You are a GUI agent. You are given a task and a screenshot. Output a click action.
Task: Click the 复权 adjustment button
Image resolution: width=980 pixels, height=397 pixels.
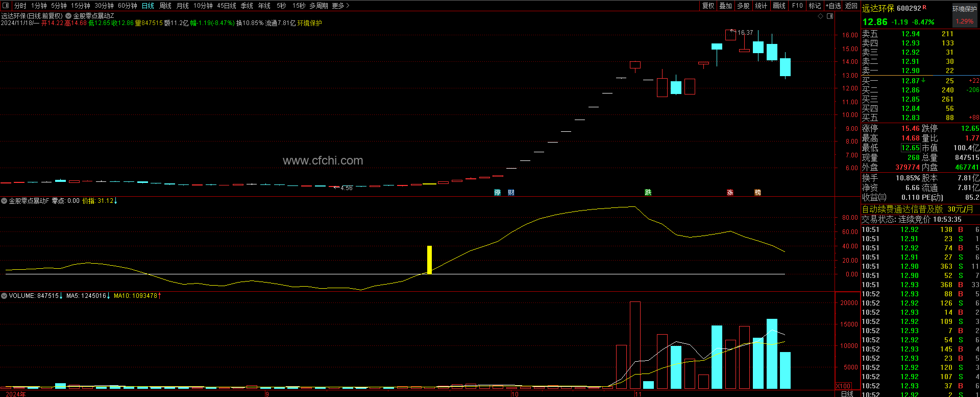click(x=708, y=6)
